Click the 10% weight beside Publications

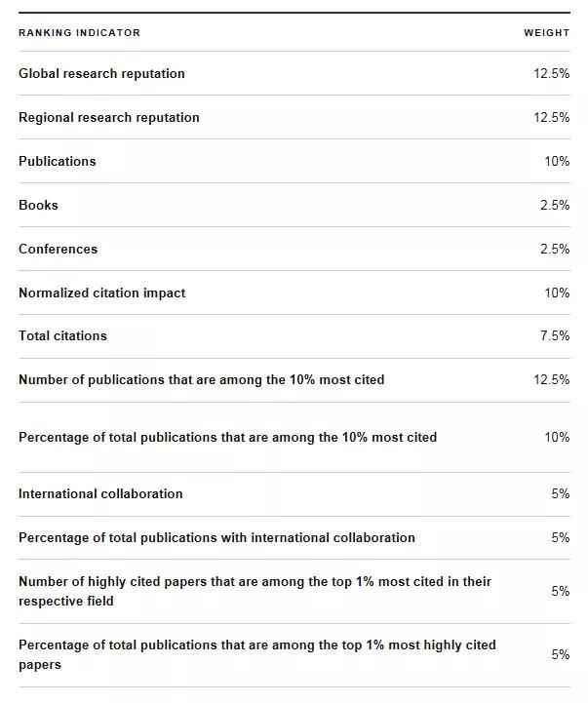pyautogui.click(x=557, y=162)
